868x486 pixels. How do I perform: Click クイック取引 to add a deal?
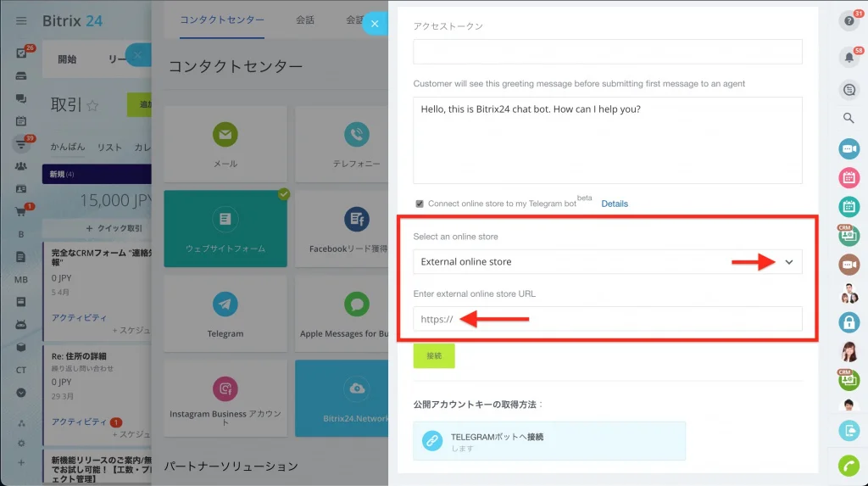click(114, 228)
